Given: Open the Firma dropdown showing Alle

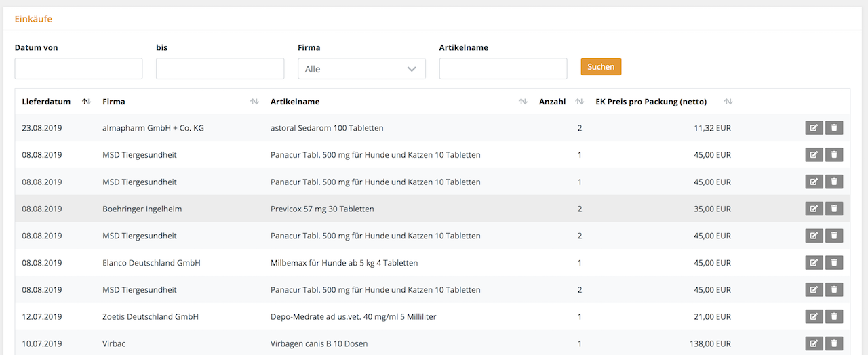Looking at the screenshot, I should 361,68.
